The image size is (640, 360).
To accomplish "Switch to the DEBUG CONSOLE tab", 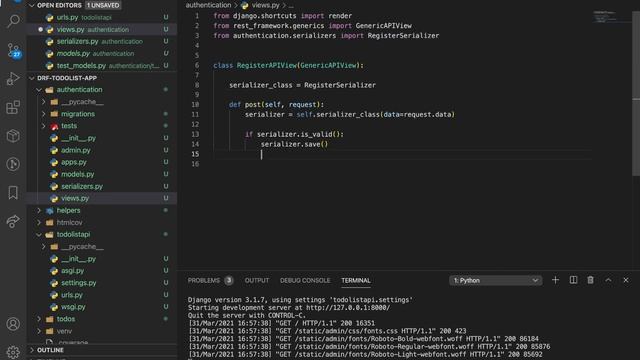I will [x=305, y=280].
